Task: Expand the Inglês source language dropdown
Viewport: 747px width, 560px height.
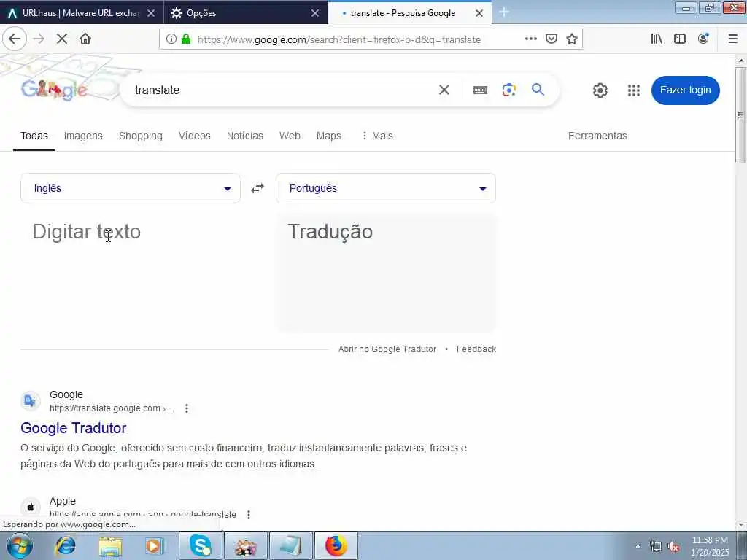Action: point(131,188)
